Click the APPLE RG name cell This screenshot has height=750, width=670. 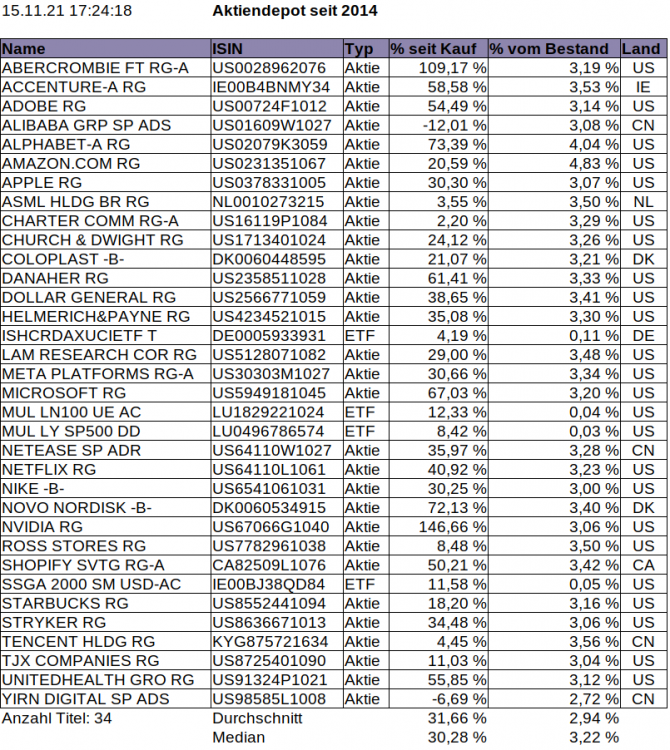[x=105, y=183]
